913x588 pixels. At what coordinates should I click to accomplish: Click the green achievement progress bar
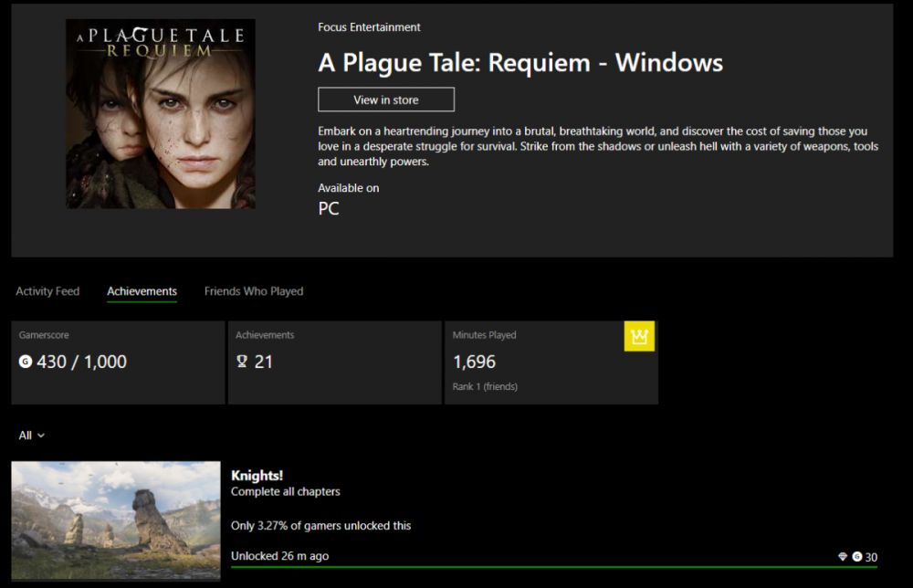[554, 566]
